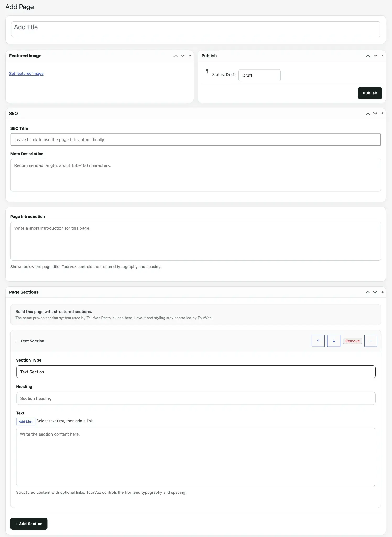Move Publish panel down
Image resolution: width=392 pixels, height=537 pixels.
(x=375, y=56)
